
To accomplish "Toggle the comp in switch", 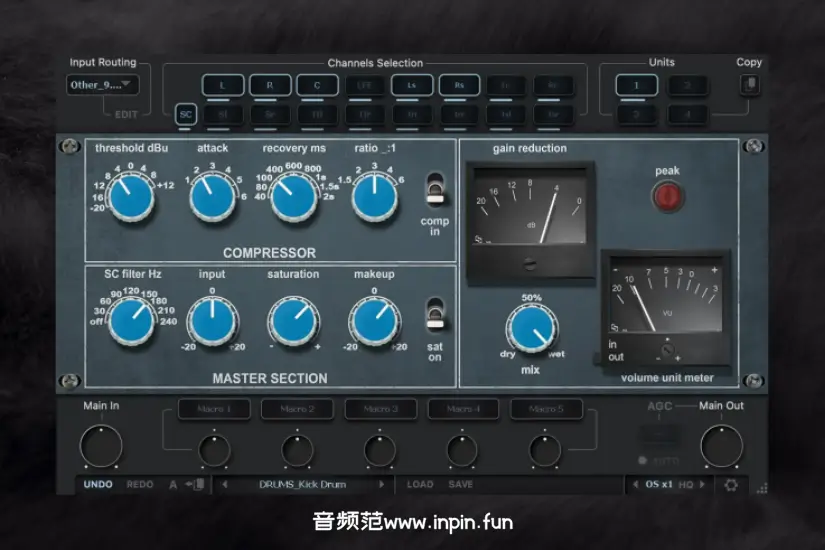I will (x=435, y=189).
